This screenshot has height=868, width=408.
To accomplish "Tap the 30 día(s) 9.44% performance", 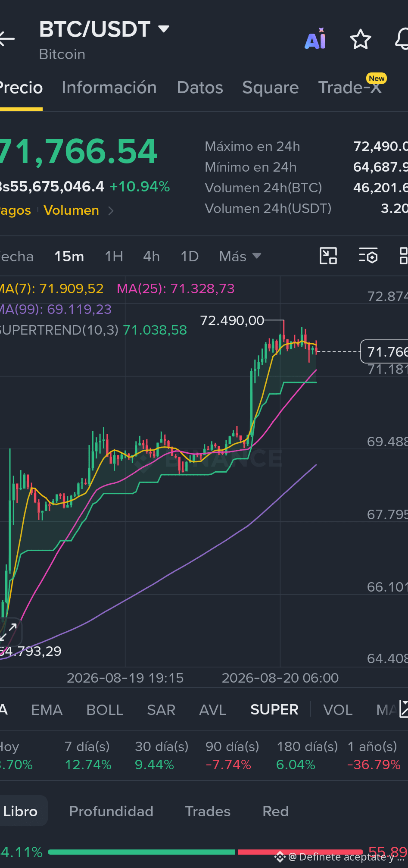I will click(x=162, y=755).
